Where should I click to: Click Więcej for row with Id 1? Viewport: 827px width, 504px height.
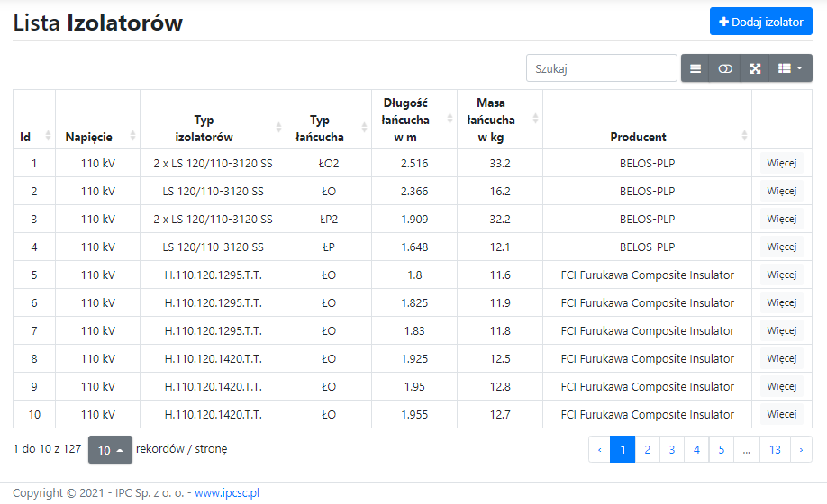click(781, 164)
